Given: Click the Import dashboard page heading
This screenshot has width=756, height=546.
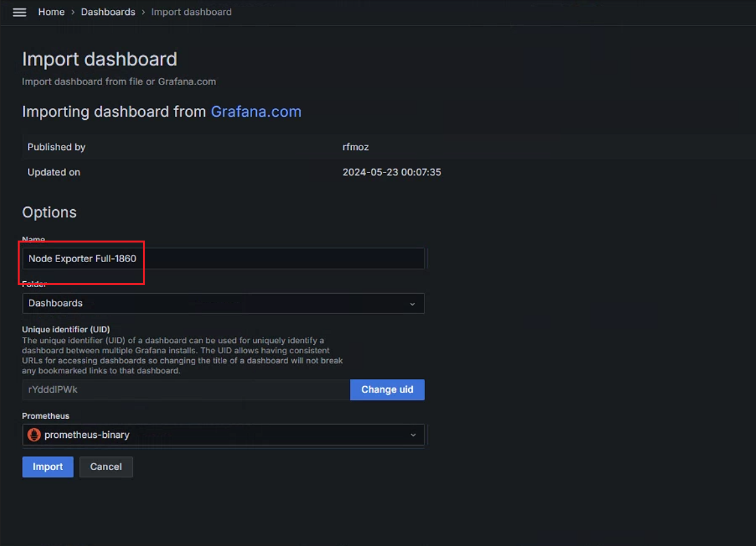Looking at the screenshot, I should coord(100,60).
